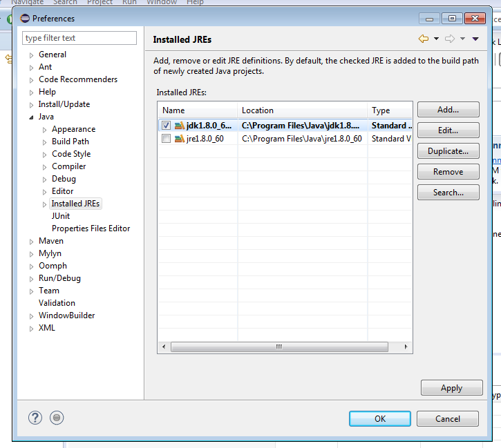501x448 pixels.
Task: Click the horizontal scrollbar under JRE table
Action: click(x=279, y=347)
